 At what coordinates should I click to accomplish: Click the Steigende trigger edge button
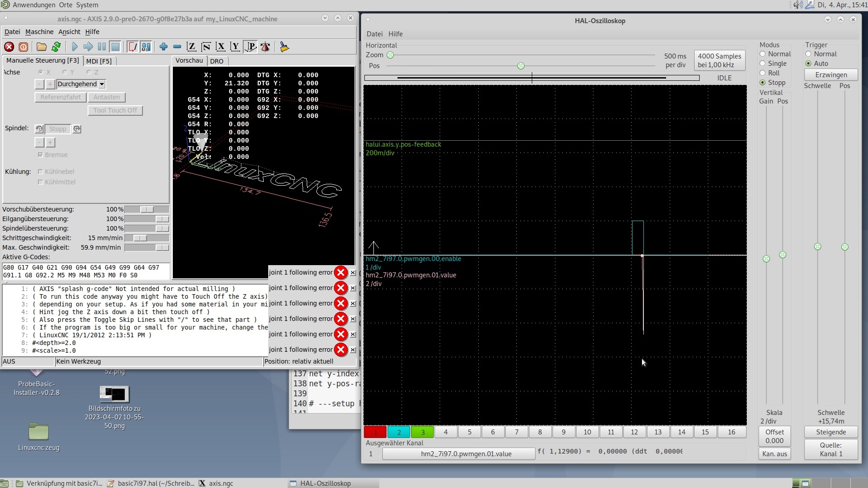[x=831, y=432]
